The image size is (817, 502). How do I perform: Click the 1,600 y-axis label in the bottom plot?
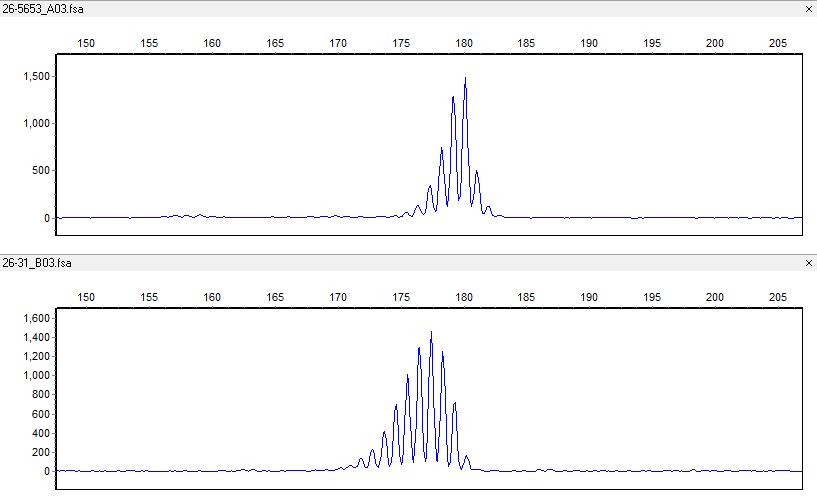click(35, 318)
